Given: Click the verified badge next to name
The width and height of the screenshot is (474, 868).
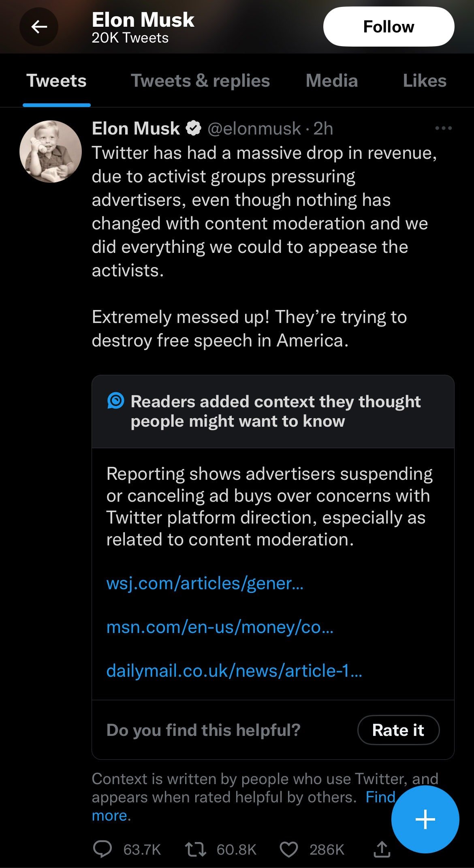Looking at the screenshot, I should tap(194, 128).
